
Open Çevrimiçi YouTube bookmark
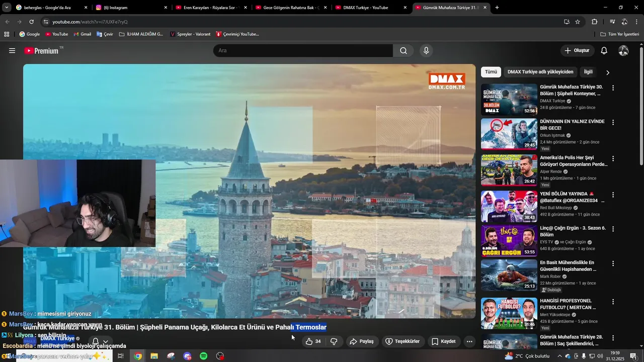tap(237, 34)
